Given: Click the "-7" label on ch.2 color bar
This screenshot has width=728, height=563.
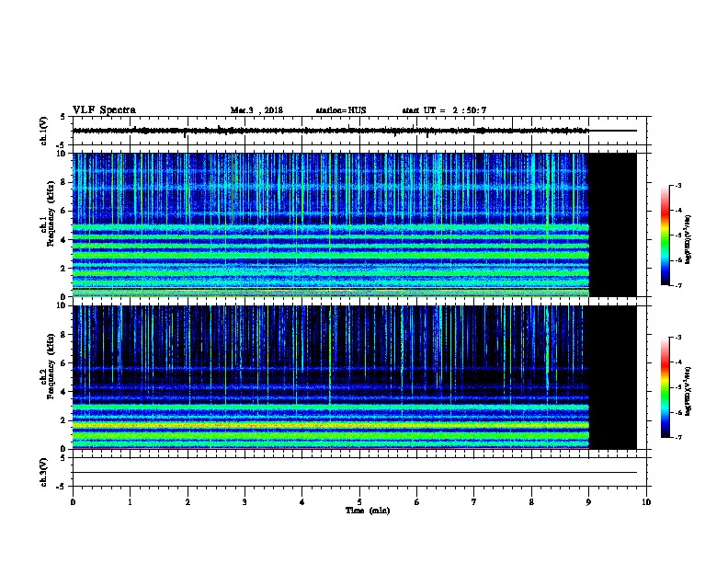Looking at the screenshot, I should click(x=677, y=438).
